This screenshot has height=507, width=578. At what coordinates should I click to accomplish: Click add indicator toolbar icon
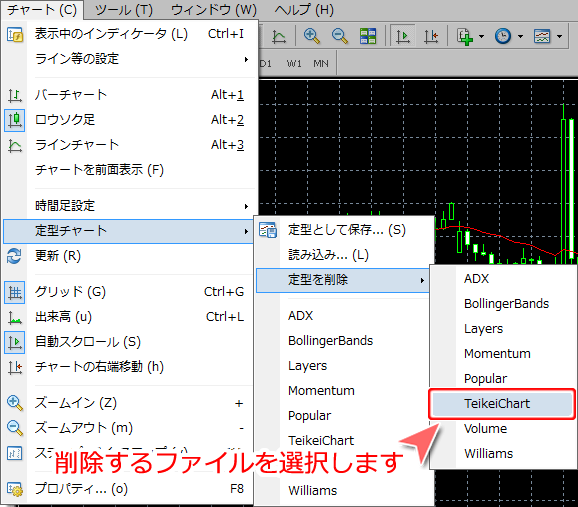pyautogui.click(x=465, y=36)
